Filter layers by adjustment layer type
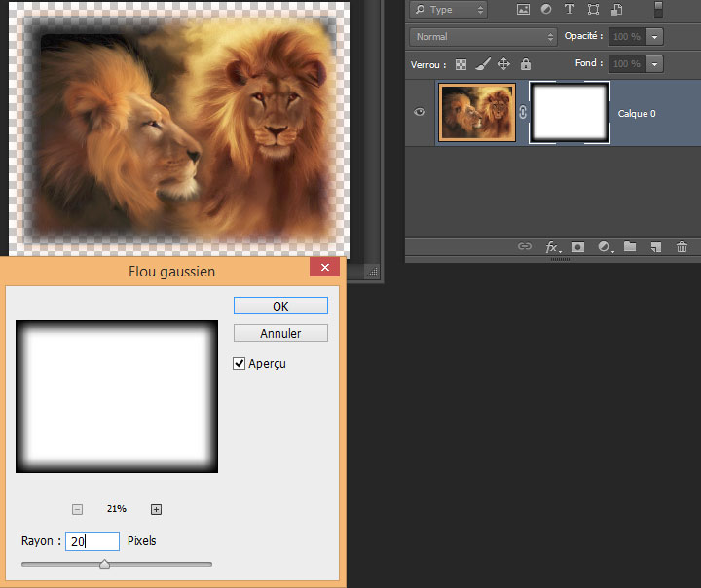Image resolution: width=701 pixels, height=588 pixels. 545,10
